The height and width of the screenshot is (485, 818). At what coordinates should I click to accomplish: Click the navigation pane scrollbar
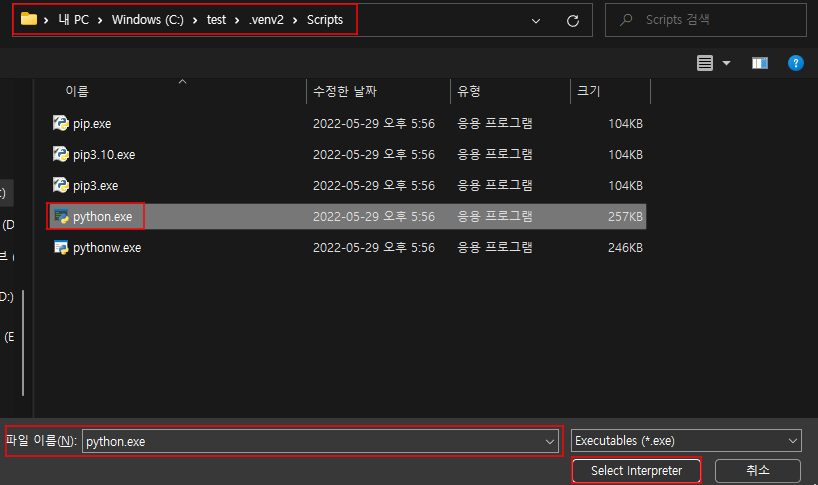point(23,343)
